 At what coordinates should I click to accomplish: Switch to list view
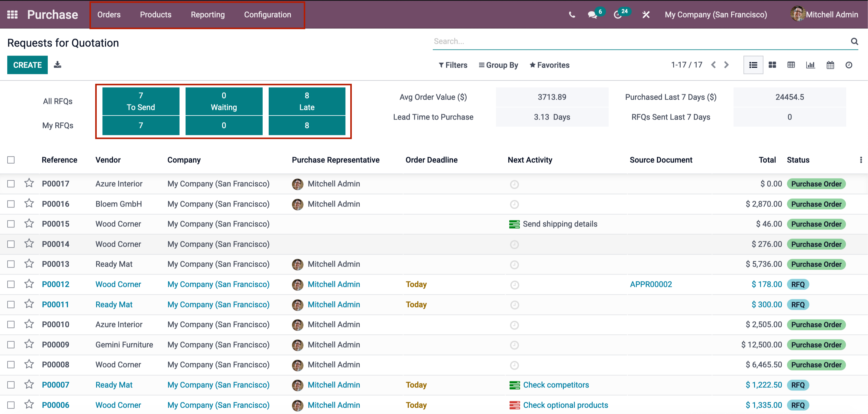(x=753, y=65)
